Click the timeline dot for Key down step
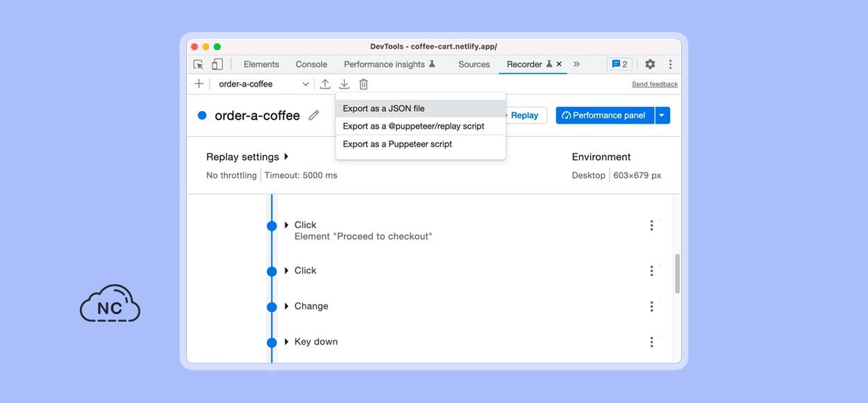The width and height of the screenshot is (868, 403). (x=272, y=343)
